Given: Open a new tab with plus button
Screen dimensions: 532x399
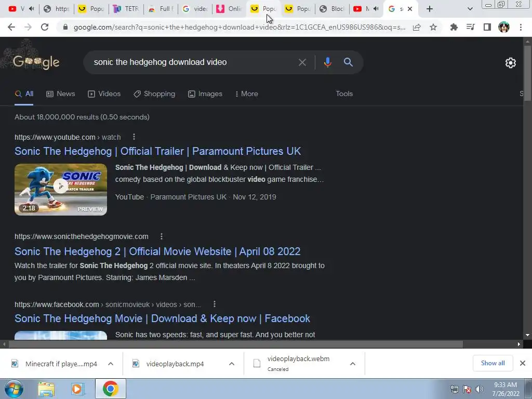Looking at the screenshot, I should pos(430,9).
